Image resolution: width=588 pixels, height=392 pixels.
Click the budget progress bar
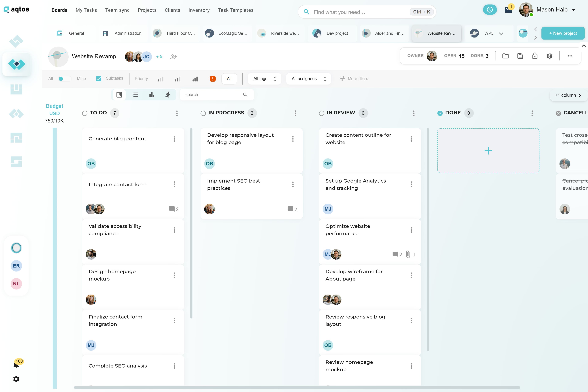55,258
